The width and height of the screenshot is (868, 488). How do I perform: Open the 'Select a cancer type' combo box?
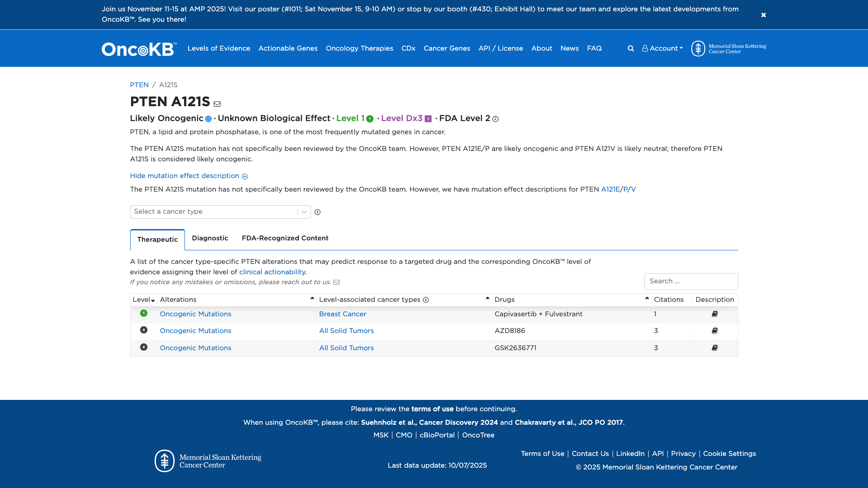tap(220, 211)
